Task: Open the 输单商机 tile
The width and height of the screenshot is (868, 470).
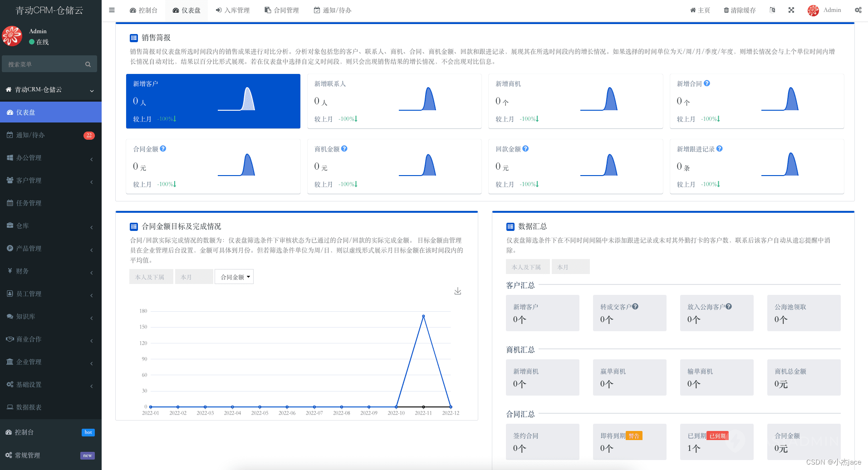Action: click(x=716, y=377)
